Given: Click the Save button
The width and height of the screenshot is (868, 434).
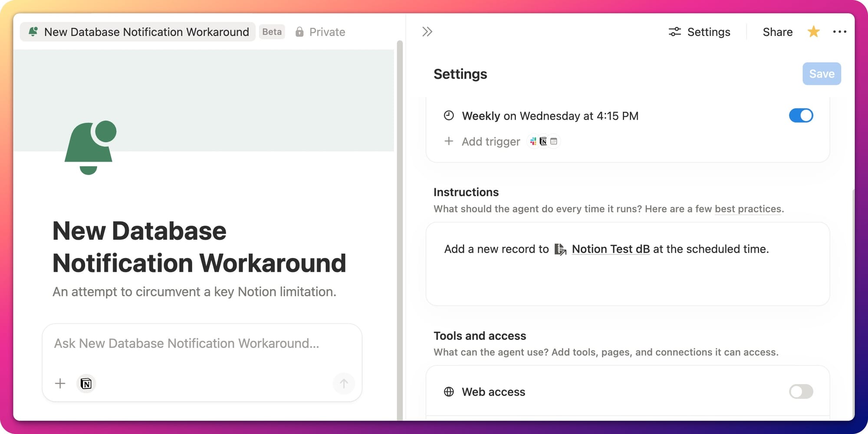Looking at the screenshot, I should pos(821,74).
